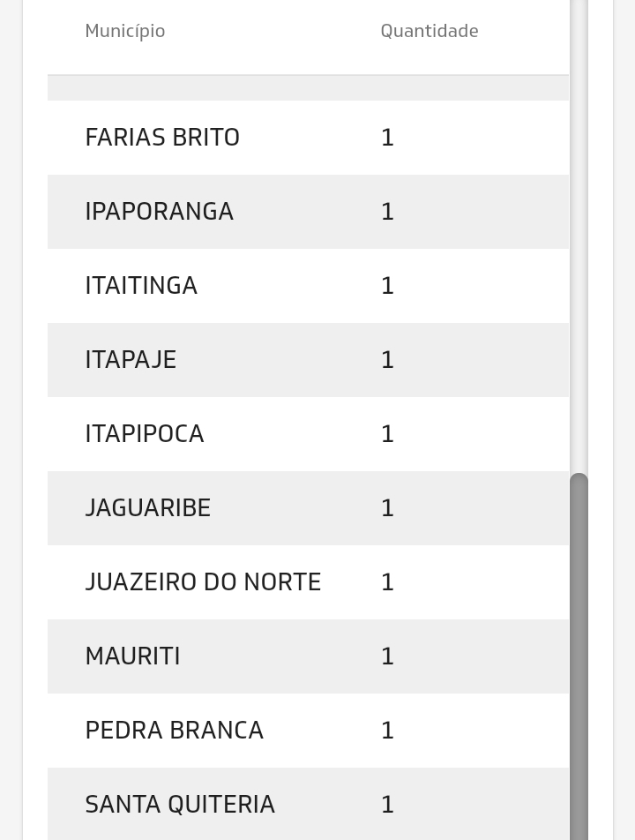Select the ITAPAJE row
The image size is (635, 840).
[x=131, y=360]
